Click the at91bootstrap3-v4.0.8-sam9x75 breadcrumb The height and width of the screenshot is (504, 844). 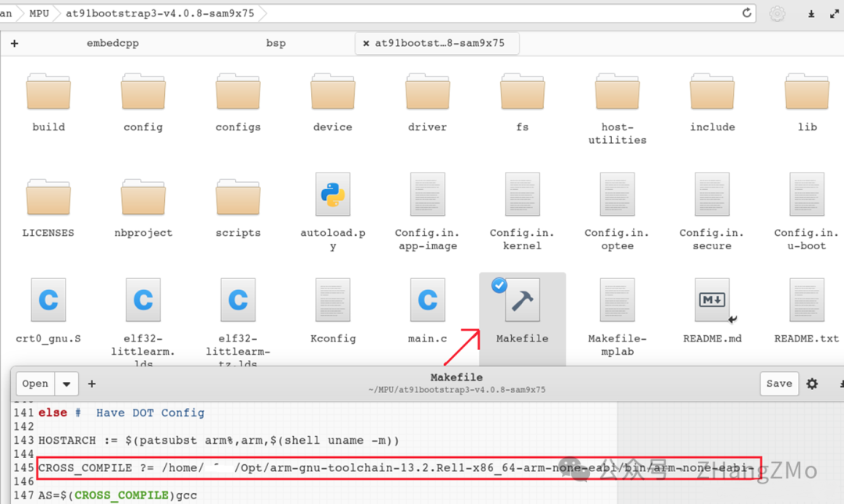click(160, 13)
